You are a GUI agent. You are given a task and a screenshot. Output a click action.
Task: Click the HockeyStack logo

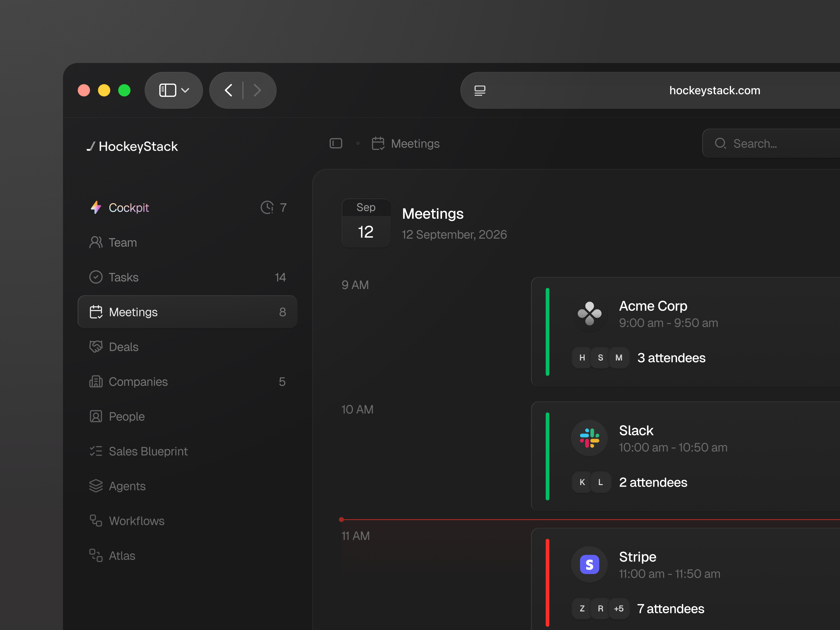132,146
